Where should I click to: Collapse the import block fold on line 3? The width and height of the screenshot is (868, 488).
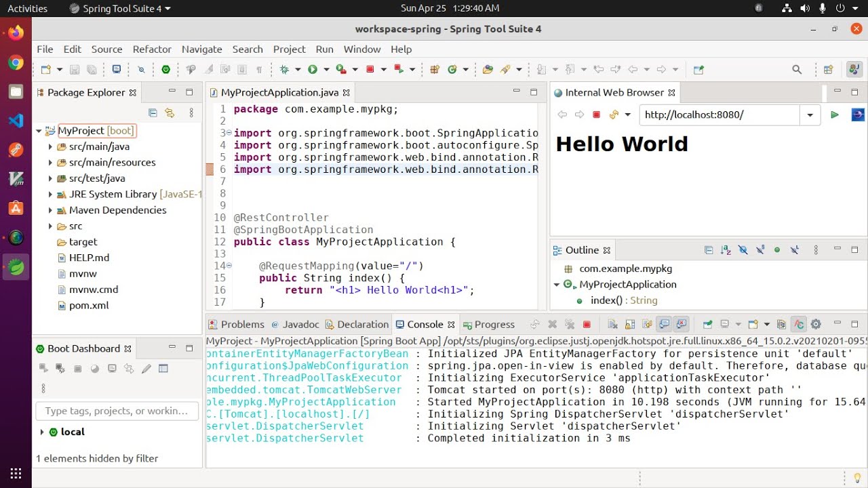tap(229, 133)
